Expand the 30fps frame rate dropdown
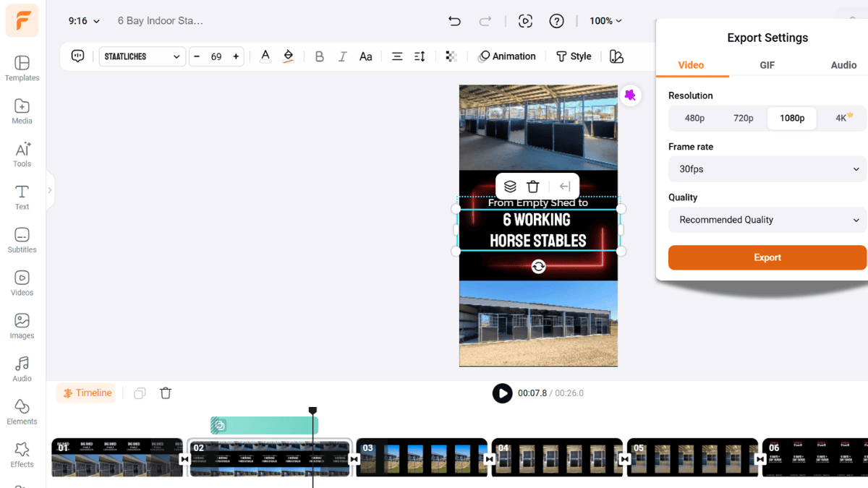The image size is (868, 488). (x=767, y=169)
